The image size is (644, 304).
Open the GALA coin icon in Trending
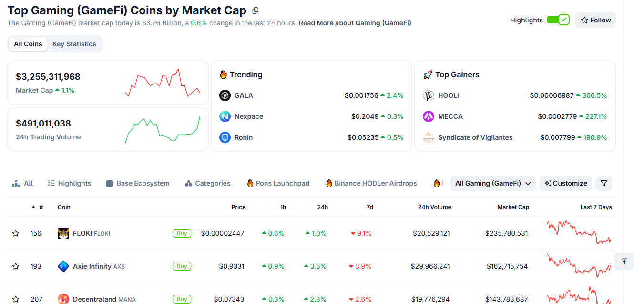point(225,95)
